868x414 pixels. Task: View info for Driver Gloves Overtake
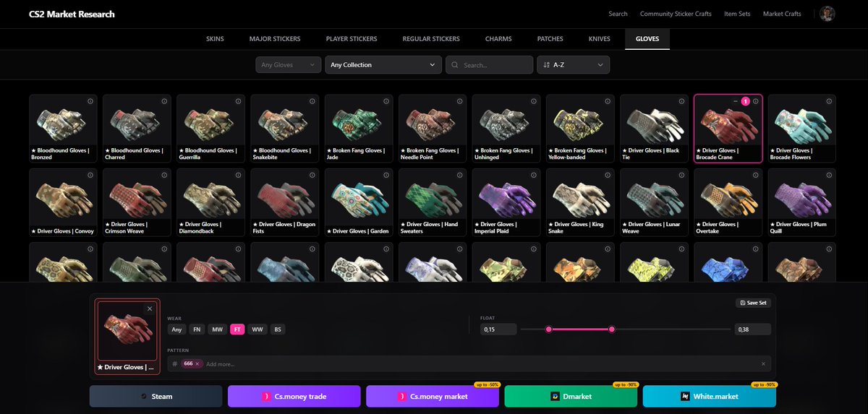pos(754,175)
